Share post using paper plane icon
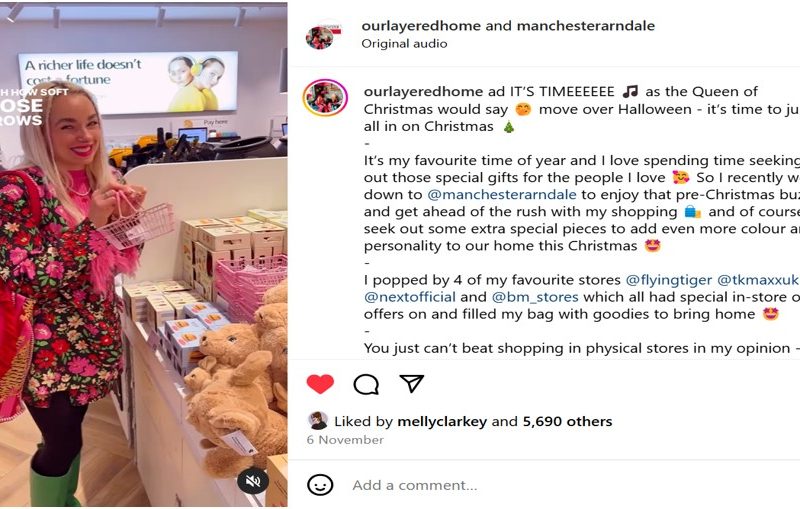This screenshot has height=509, width=800. [411, 384]
